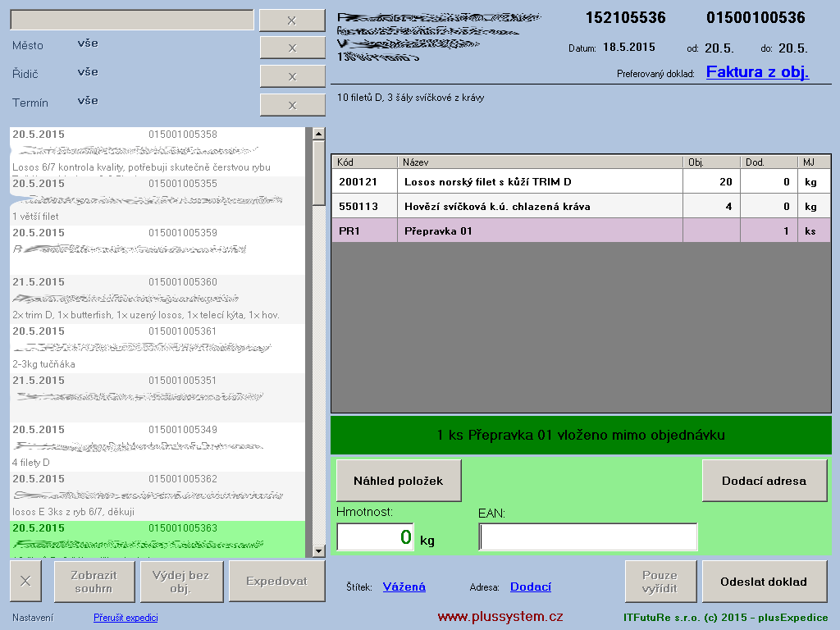Select order 015001005358 in the list
The image size is (840, 630).
pyautogui.click(x=157, y=152)
